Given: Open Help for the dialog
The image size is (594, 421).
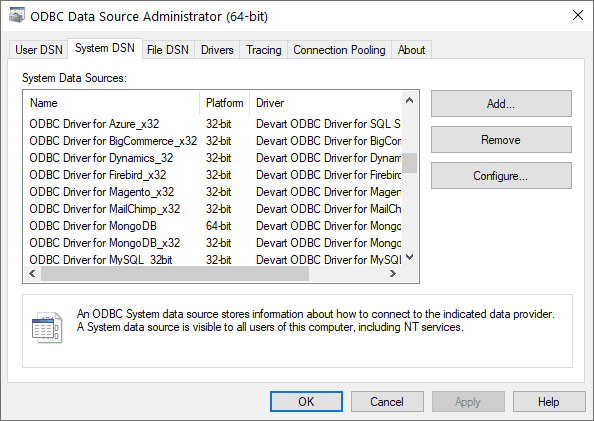Looking at the screenshot, I should point(549,401).
